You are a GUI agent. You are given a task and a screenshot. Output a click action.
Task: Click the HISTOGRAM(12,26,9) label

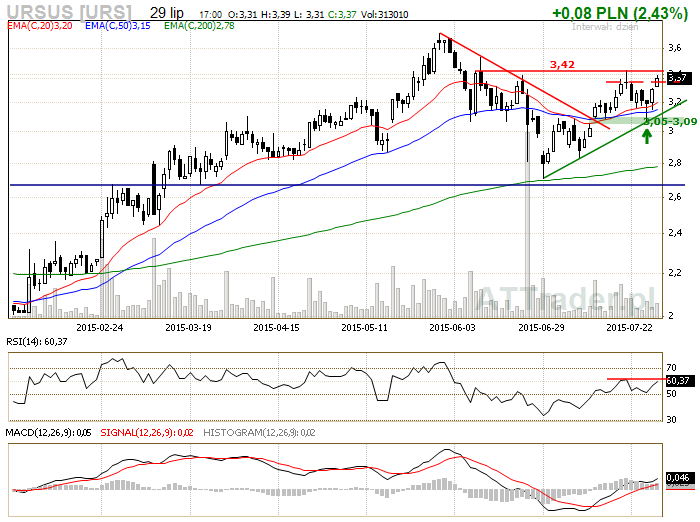(x=259, y=433)
